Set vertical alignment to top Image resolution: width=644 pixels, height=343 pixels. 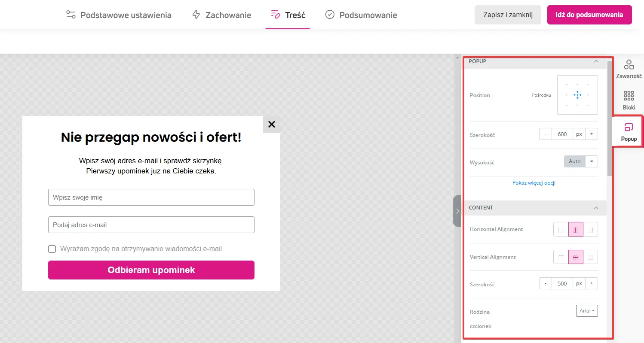(x=561, y=257)
